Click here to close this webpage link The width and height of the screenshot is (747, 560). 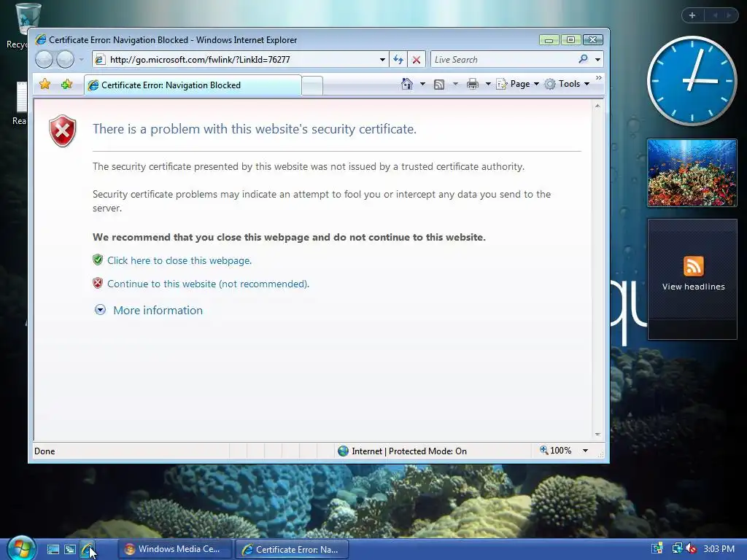point(179,260)
